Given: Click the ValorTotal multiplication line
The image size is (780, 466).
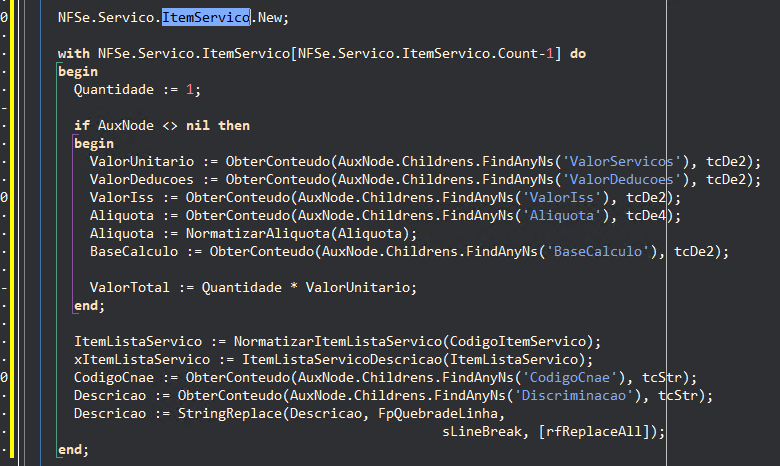Looking at the screenshot, I should (x=253, y=287).
